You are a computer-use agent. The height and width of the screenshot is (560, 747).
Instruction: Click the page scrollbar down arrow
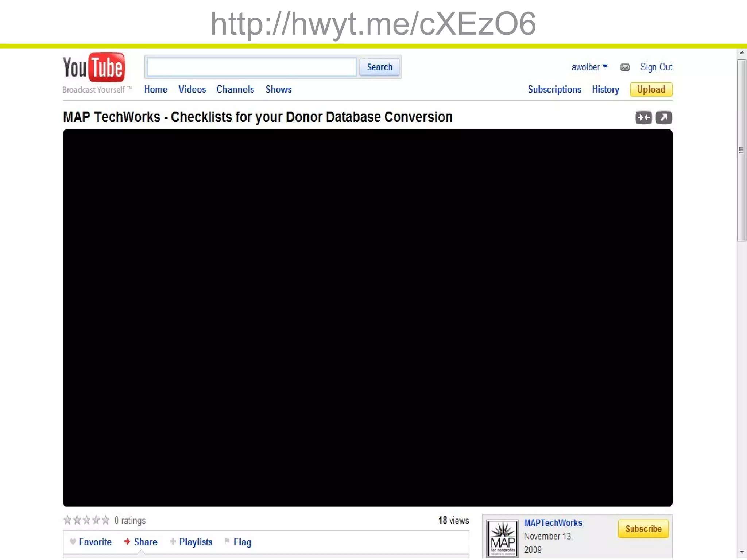point(742,552)
